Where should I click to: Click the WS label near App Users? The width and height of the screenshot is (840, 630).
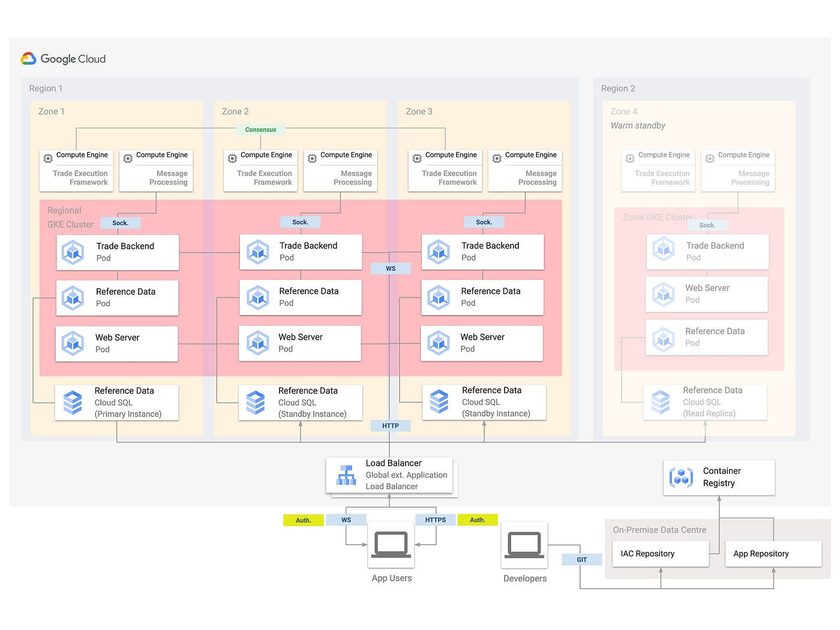tap(346, 520)
